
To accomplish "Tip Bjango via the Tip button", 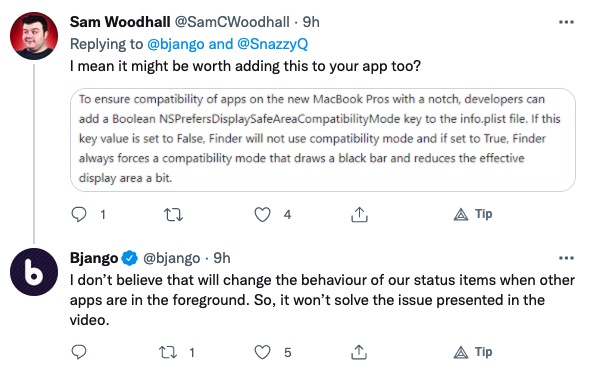I will pyautogui.click(x=473, y=352).
